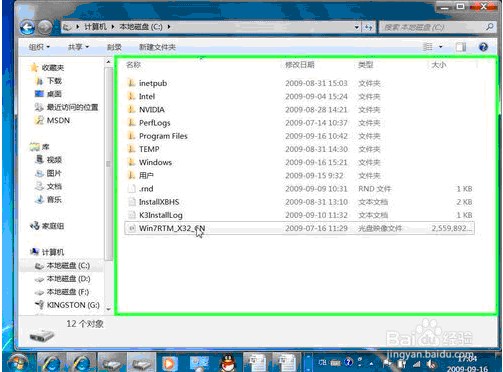Select the Program Files folder icon

coord(132,136)
